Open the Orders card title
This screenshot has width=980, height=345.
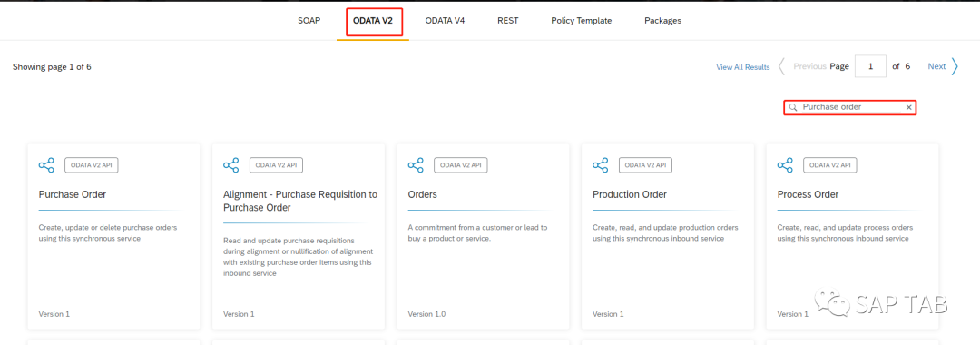(423, 194)
